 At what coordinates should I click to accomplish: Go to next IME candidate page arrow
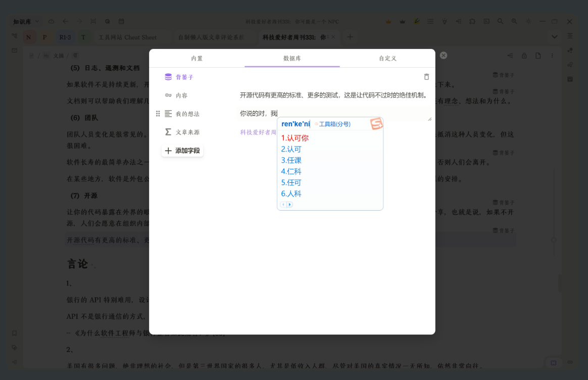[x=290, y=205]
